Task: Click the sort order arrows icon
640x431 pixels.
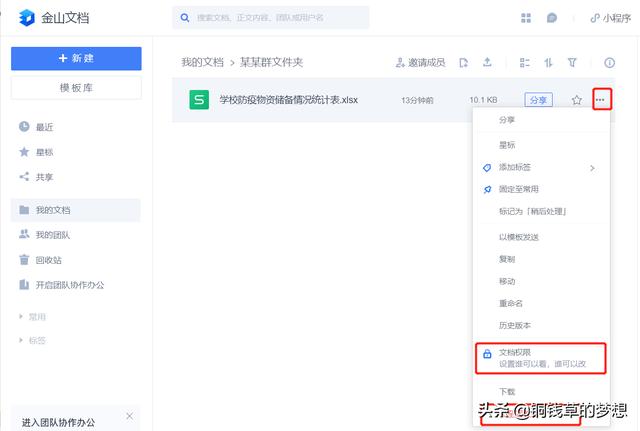Action: 548,62
